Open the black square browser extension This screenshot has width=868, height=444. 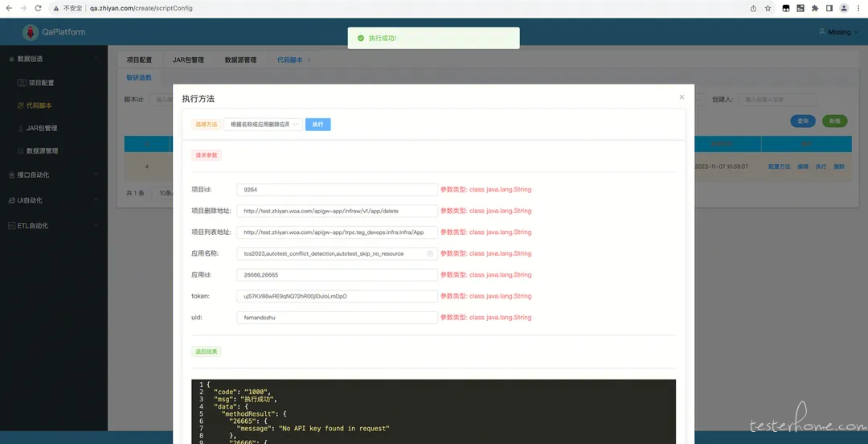pyautogui.click(x=785, y=8)
